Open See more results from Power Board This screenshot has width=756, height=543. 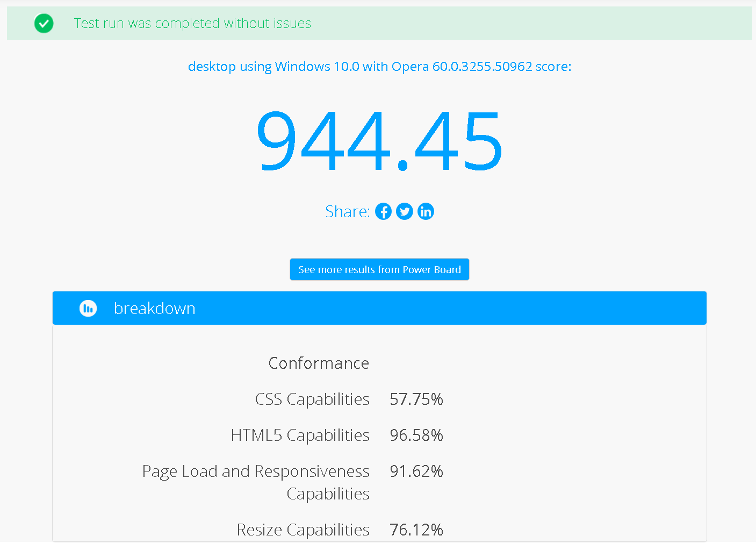pos(379,269)
